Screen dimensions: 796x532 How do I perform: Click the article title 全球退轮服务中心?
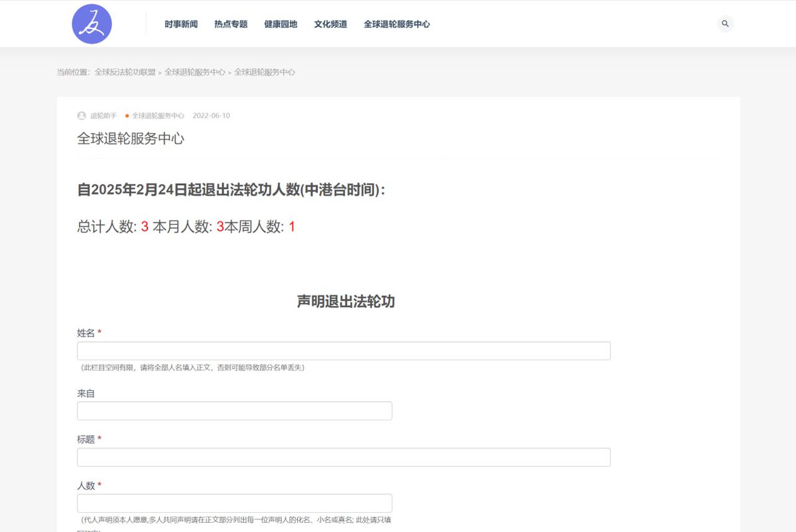pyautogui.click(x=131, y=139)
